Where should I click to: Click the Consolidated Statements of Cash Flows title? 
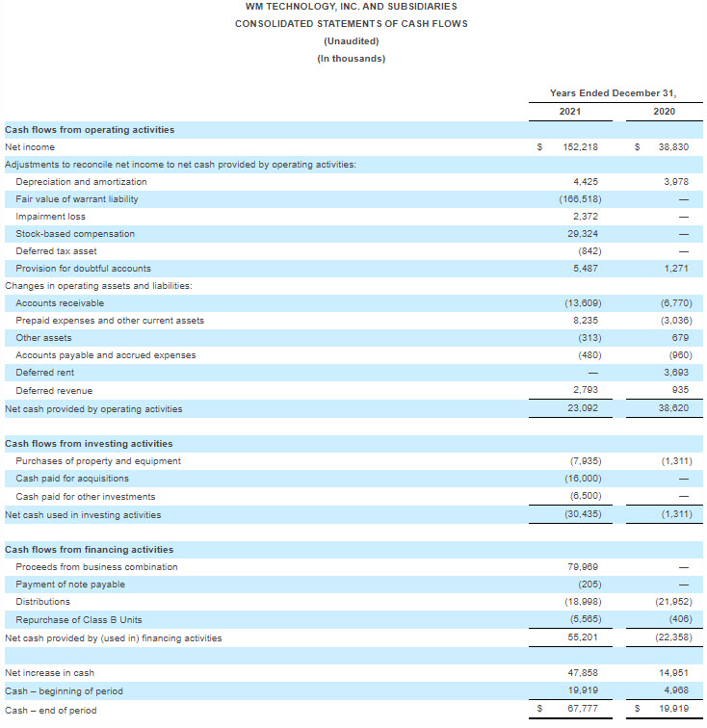pos(351,24)
